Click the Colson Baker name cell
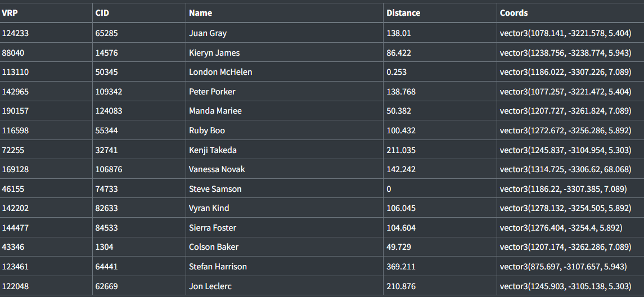 pyautogui.click(x=214, y=247)
